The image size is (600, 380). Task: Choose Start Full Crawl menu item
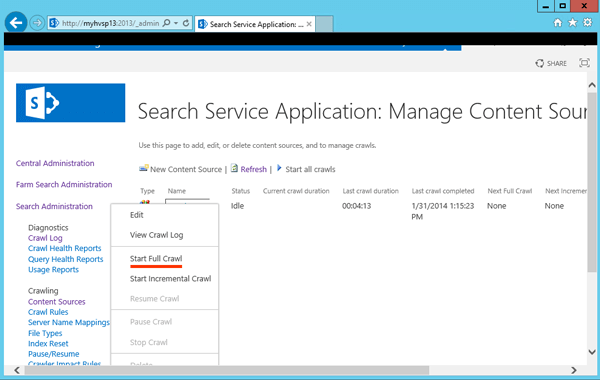tap(156, 259)
